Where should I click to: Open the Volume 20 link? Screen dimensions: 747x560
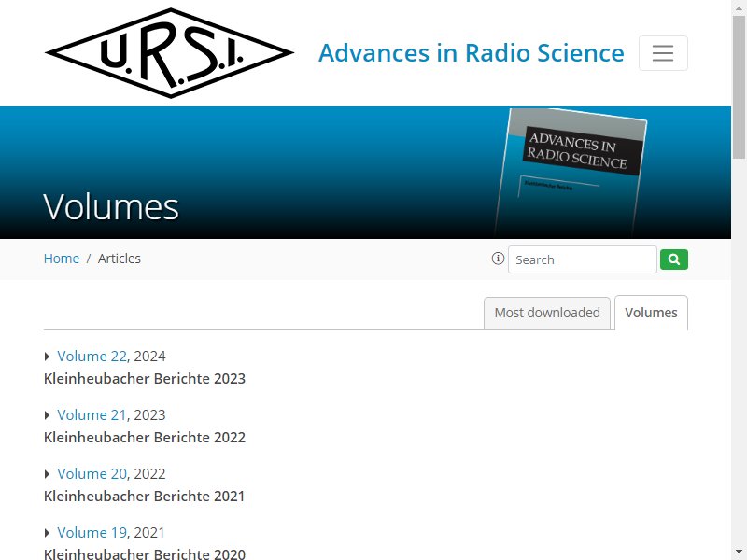pyautogui.click(x=92, y=474)
